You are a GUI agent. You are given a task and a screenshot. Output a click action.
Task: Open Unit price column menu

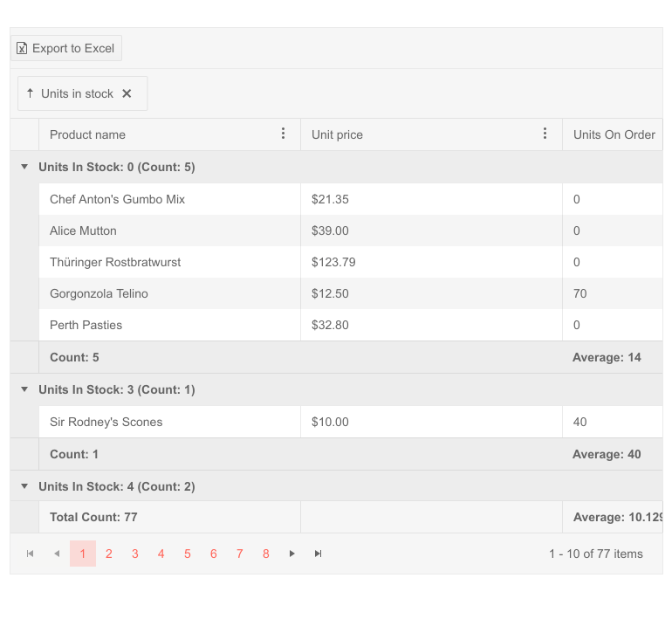tap(545, 134)
